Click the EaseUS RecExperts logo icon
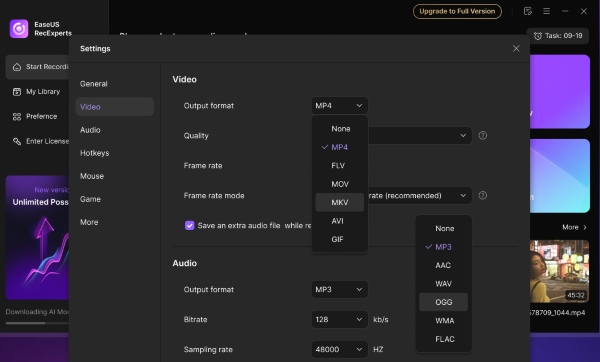This screenshot has width=600, height=362. [x=19, y=29]
